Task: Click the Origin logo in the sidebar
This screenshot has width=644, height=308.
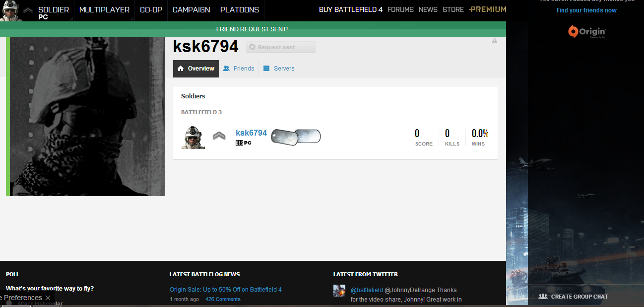Action: coord(586,32)
